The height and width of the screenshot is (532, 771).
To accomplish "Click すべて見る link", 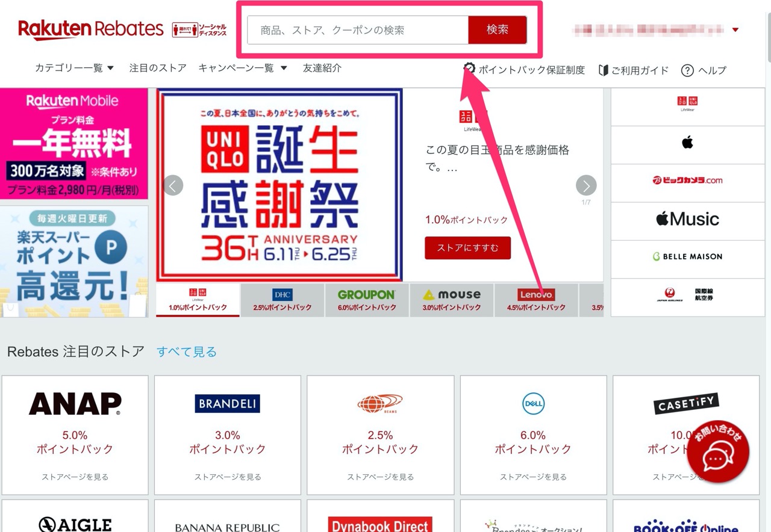I will 187,352.
